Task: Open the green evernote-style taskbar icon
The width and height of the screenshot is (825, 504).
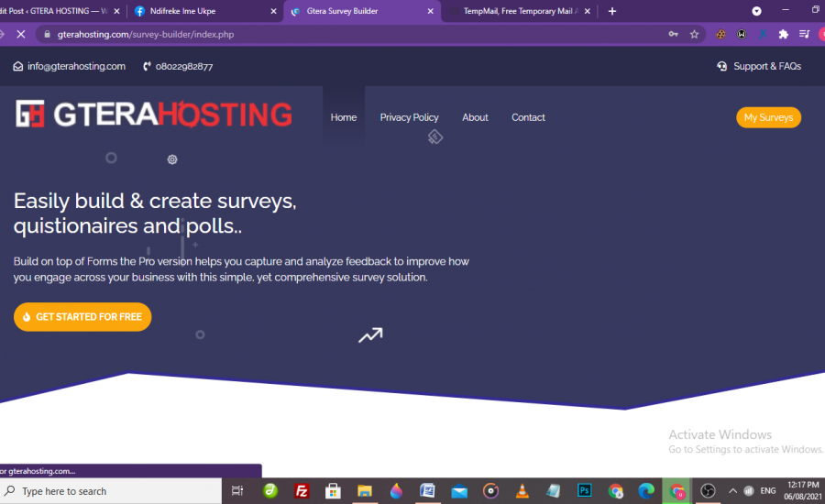Action: click(x=269, y=491)
